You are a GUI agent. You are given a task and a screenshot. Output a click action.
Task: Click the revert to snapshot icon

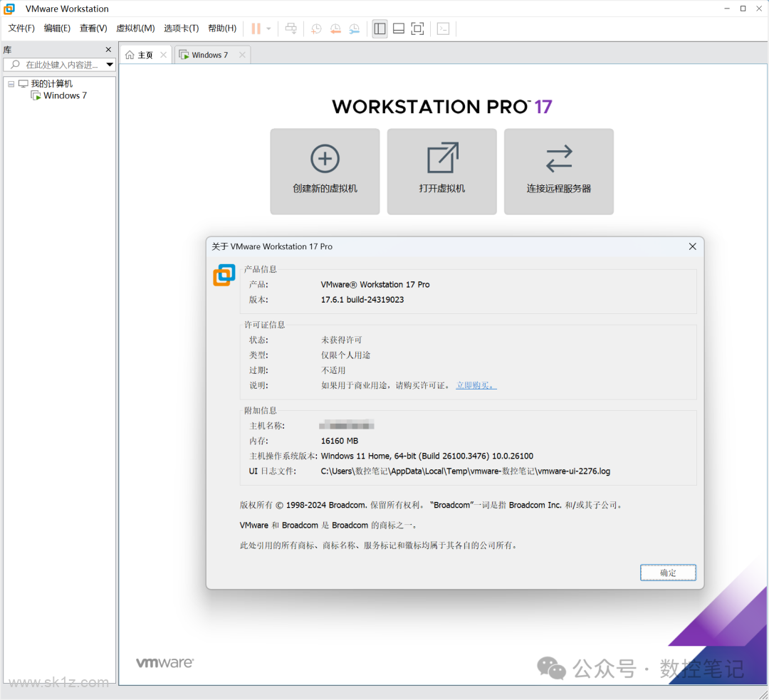click(x=335, y=28)
